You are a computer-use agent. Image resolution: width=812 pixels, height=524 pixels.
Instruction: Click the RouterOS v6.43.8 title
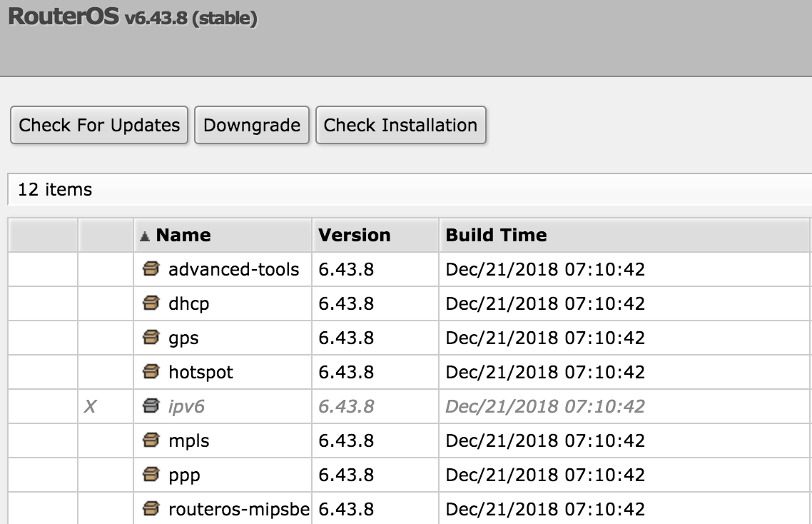tap(133, 18)
